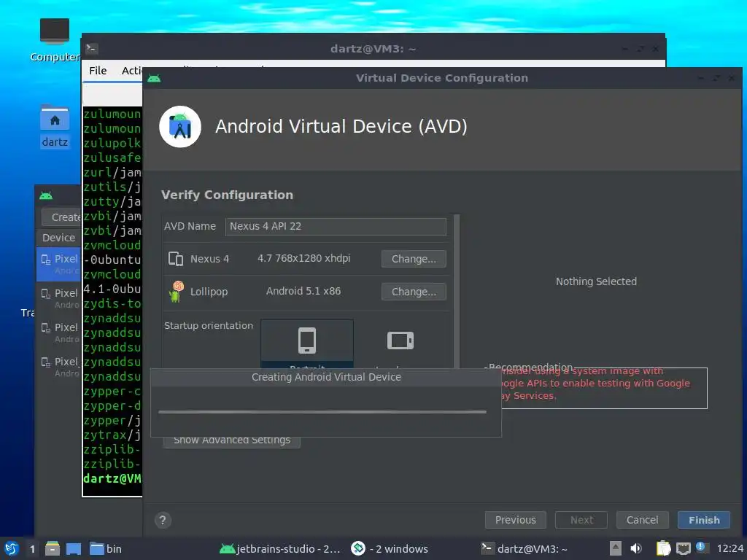Open the help question mark button
The image size is (747, 560).
click(163, 520)
